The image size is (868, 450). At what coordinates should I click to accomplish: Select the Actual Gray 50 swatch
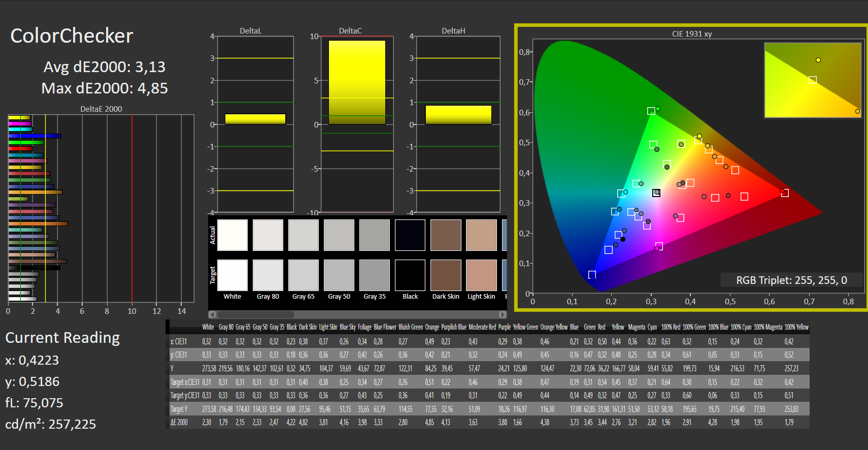click(x=339, y=235)
